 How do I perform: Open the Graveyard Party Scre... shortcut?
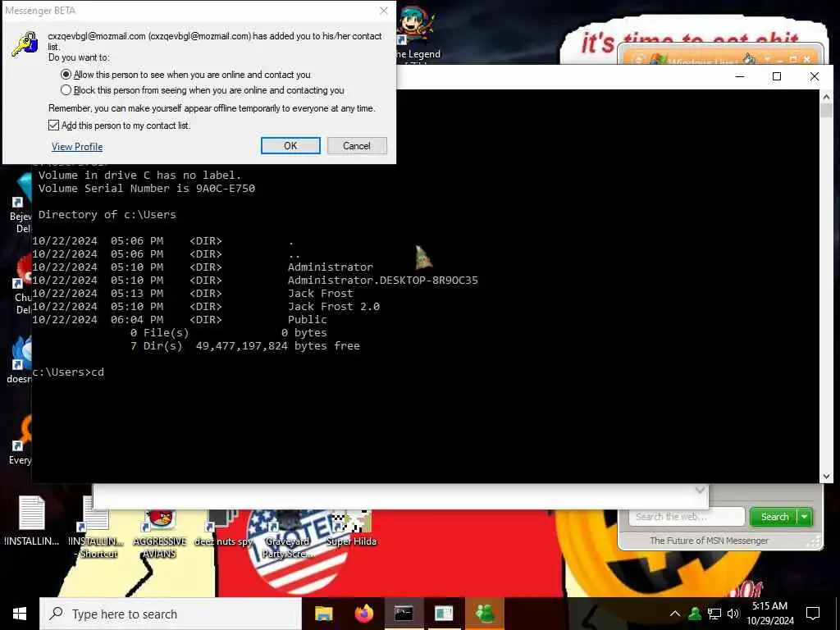(x=287, y=534)
